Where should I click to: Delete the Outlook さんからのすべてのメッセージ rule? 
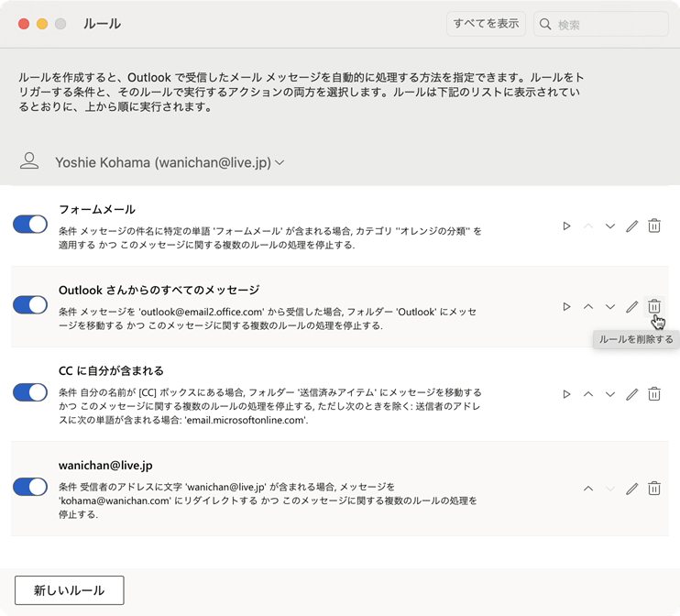point(654,306)
